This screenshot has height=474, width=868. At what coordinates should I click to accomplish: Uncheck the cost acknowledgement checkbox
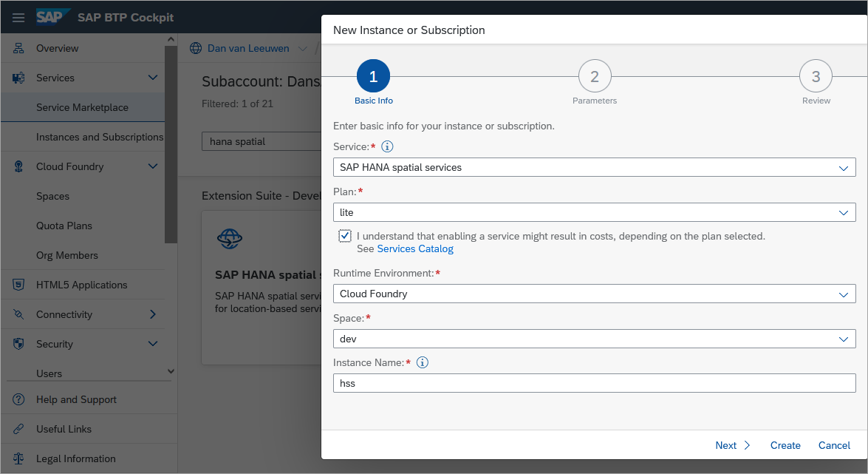tap(345, 236)
